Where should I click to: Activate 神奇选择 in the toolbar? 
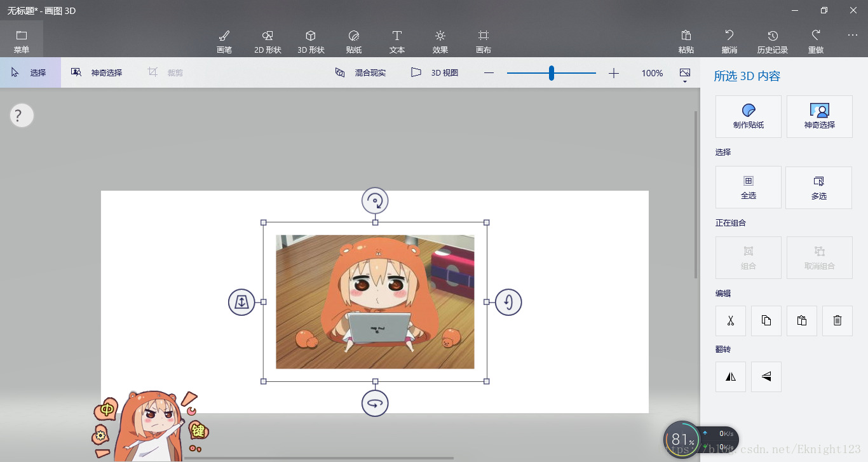[97, 72]
